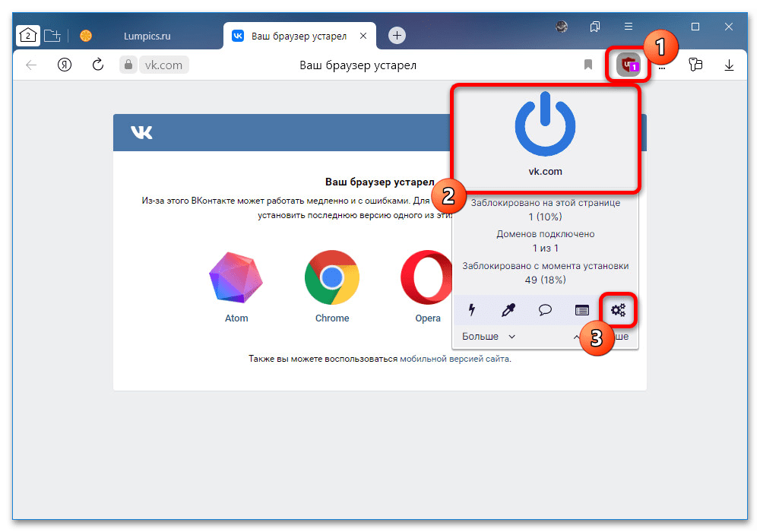
Task: Go back with the arrow button
Action: coord(31,65)
